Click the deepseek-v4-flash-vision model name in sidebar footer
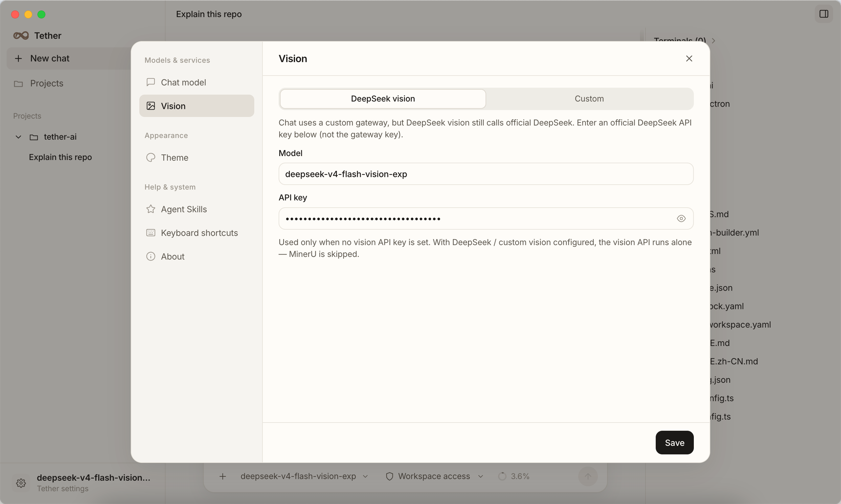 (93, 478)
